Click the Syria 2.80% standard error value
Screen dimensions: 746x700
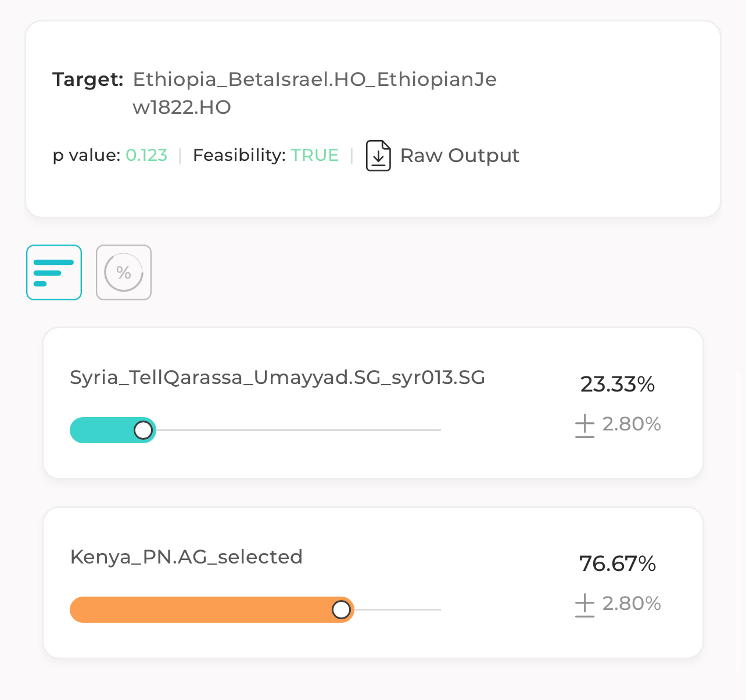tap(632, 425)
